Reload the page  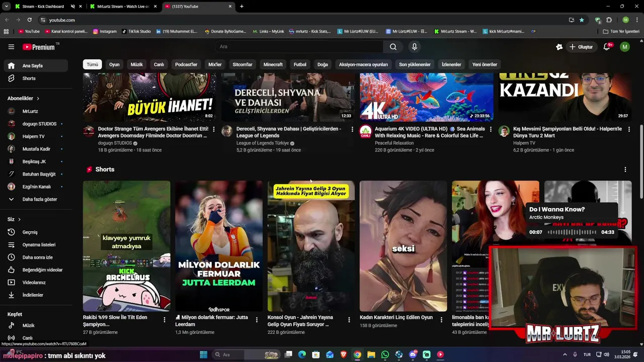tap(29, 20)
